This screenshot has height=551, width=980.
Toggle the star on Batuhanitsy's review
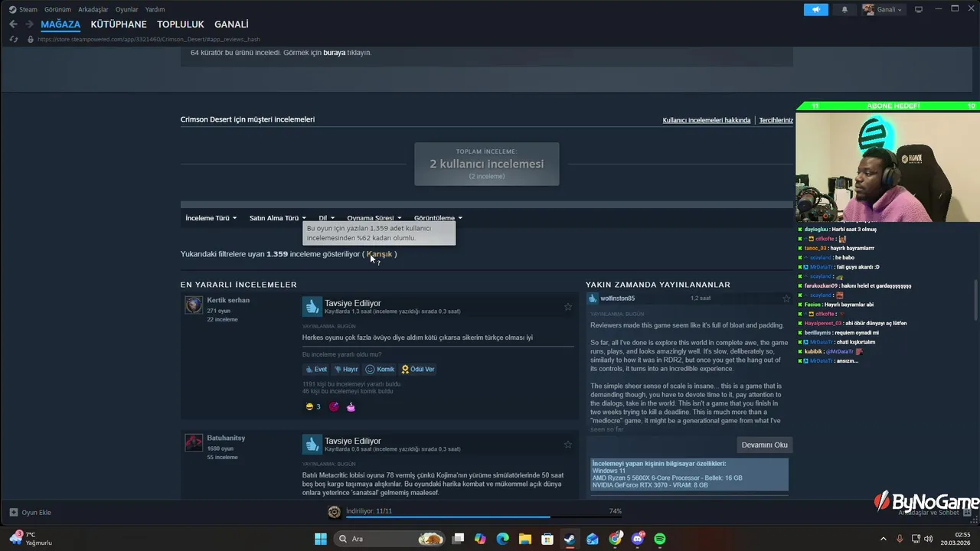click(x=568, y=445)
